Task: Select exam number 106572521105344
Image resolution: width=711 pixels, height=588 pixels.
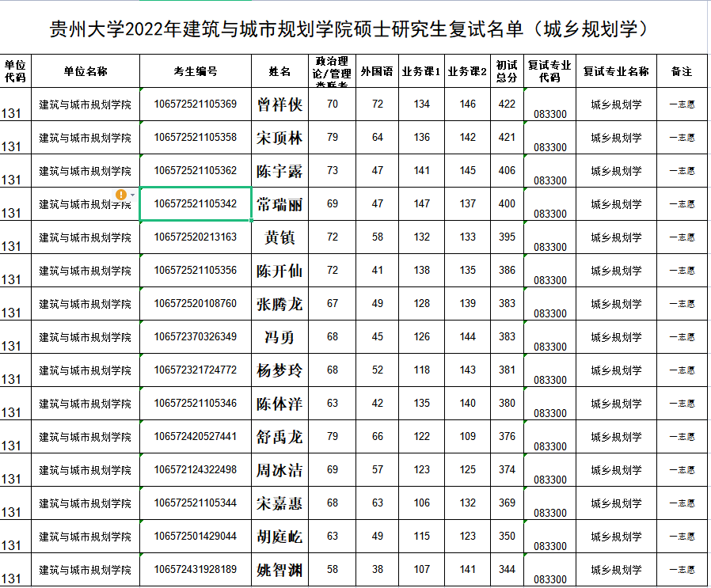Action: [x=196, y=503]
